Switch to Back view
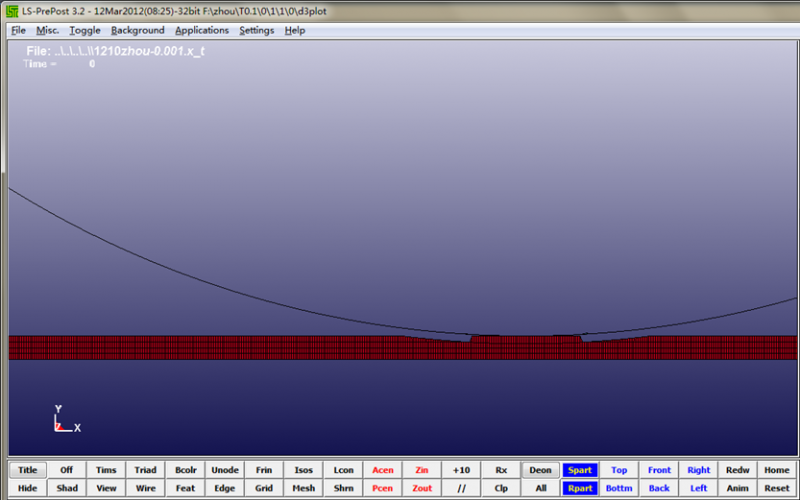This screenshot has height=500, width=800. pos(659,488)
